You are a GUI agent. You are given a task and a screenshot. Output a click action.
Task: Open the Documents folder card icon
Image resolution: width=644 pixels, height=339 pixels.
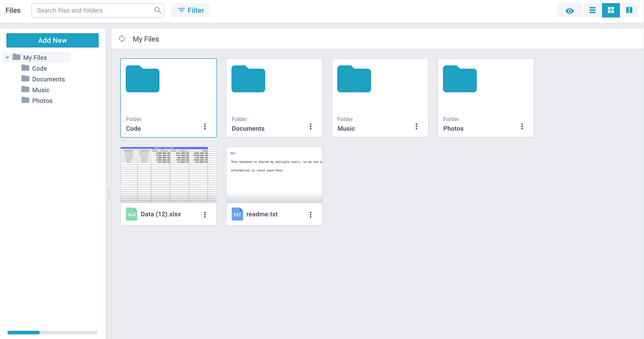pos(248,79)
